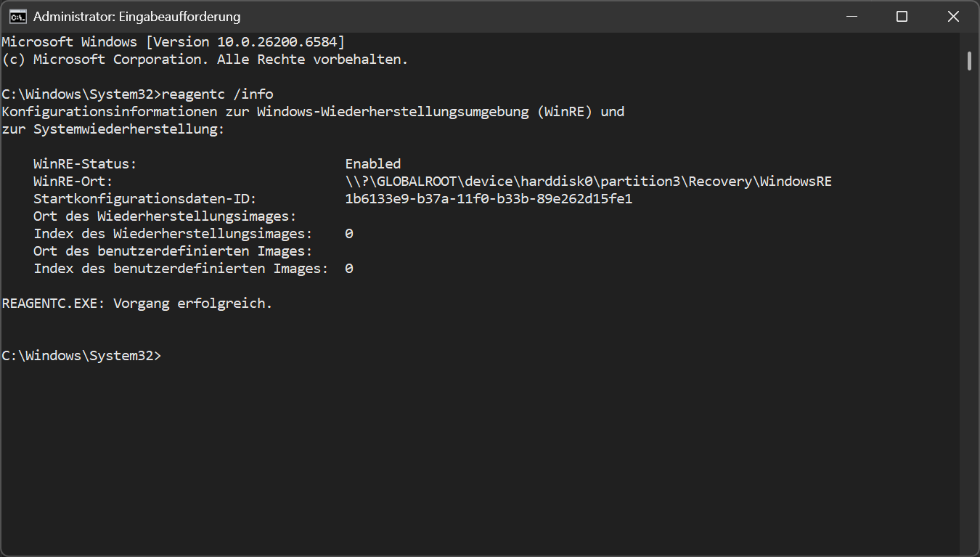Maximize the command prompt window
The height and width of the screenshot is (557, 980).
tap(902, 16)
